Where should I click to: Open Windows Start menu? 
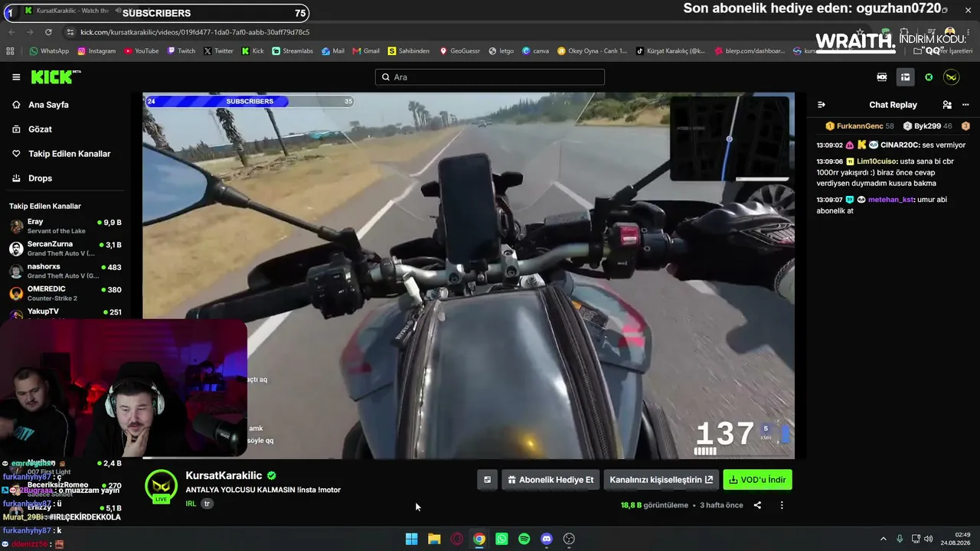tap(411, 539)
